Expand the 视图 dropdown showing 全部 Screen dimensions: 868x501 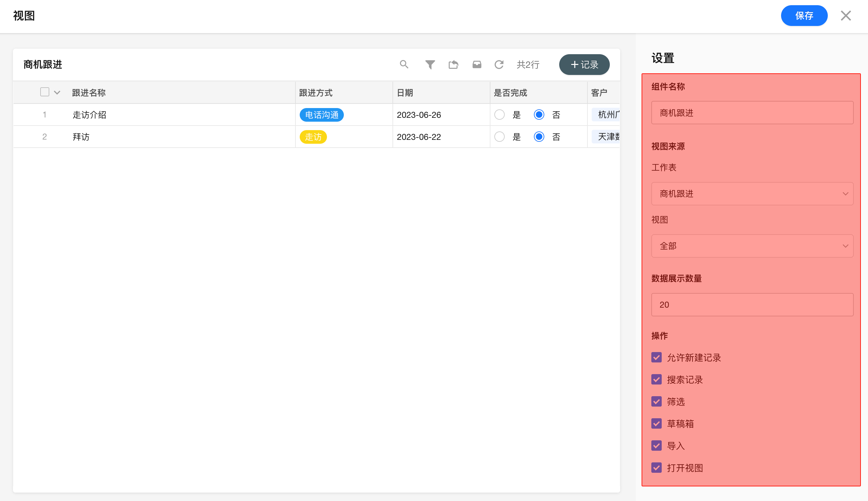(752, 246)
